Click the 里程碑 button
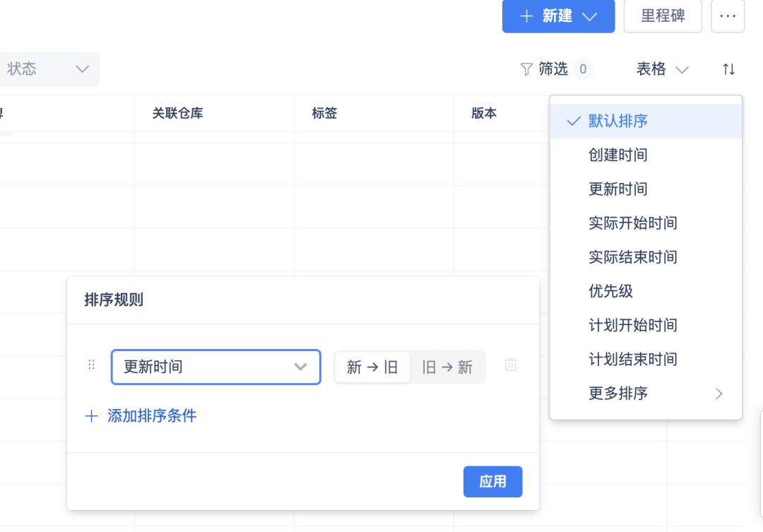 point(663,16)
